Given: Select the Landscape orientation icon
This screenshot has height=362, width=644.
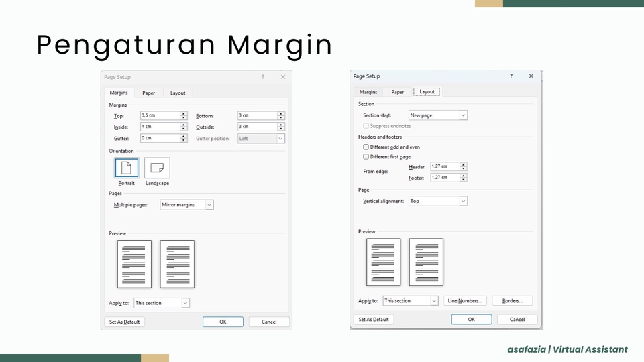Looking at the screenshot, I should click(157, 168).
